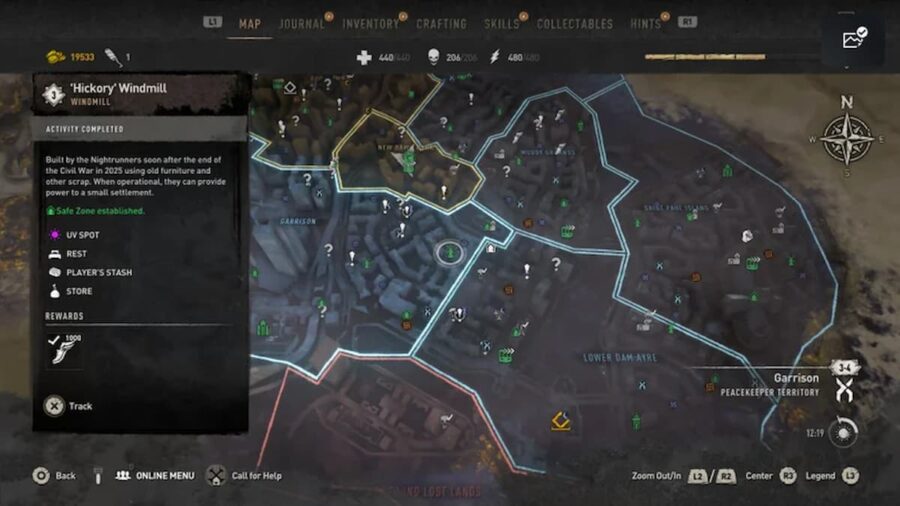This screenshot has width=900, height=506.
Task: Click the compass rose icon
Action: (x=847, y=138)
